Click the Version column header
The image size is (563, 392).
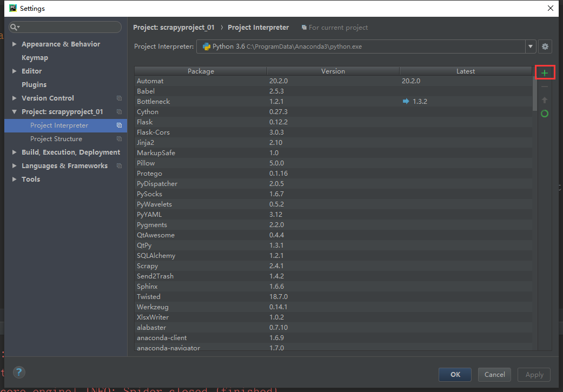click(333, 71)
